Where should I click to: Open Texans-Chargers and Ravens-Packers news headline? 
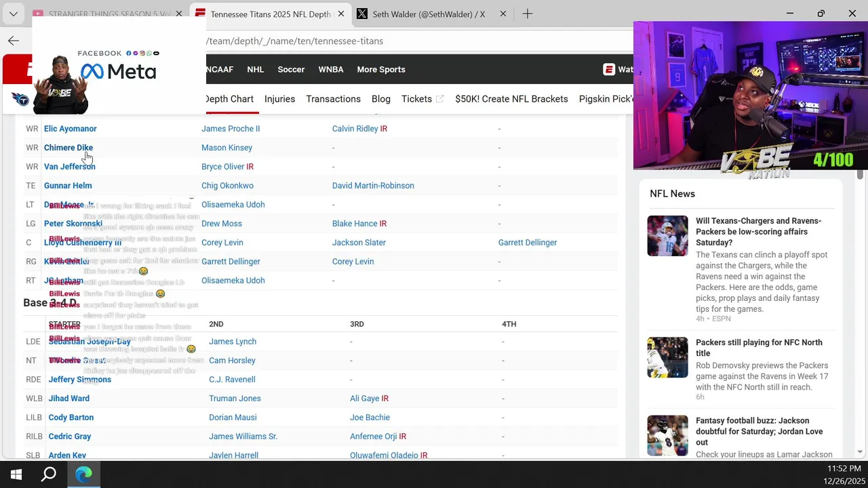758,232
